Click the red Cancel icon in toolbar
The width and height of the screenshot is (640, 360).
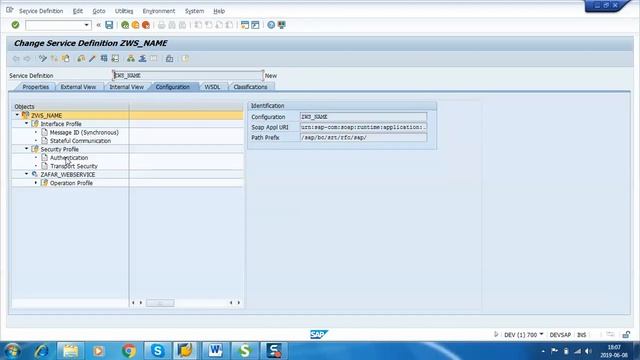click(146, 25)
